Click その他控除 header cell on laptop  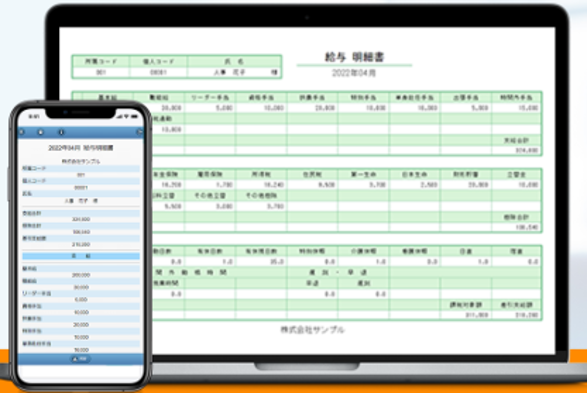point(261,195)
